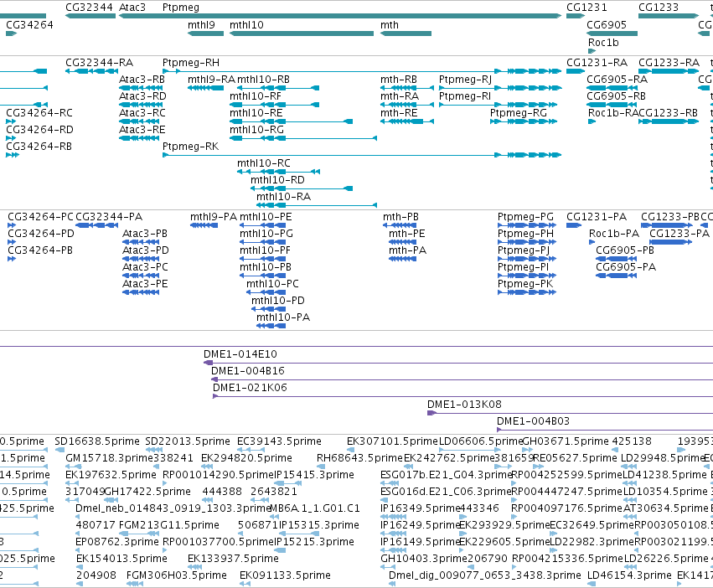Open BAC clone DME1-014E10
The width and height of the screenshot is (713, 588).
coord(240,354)
